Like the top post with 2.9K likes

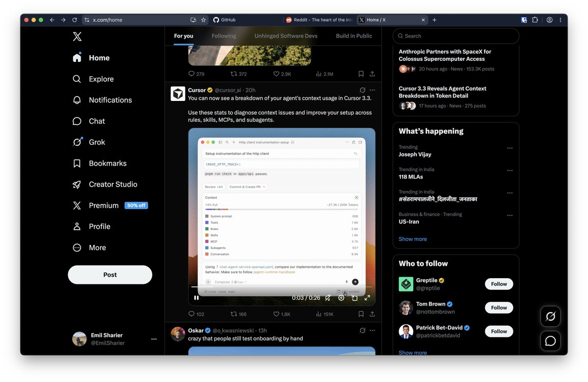click(282, 74)
